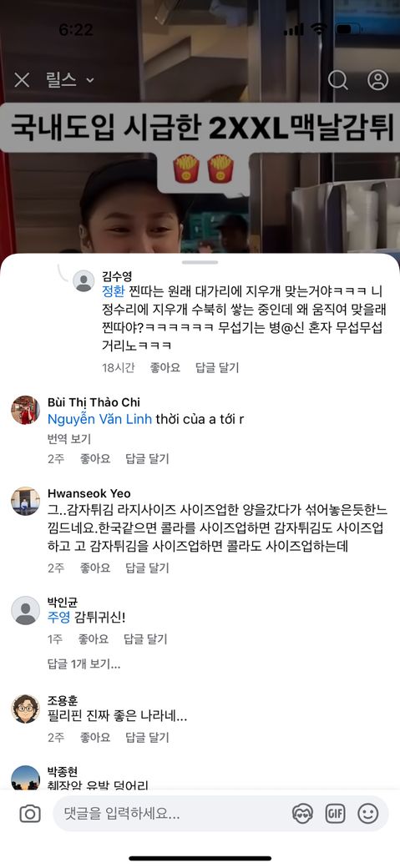400x868 pixels.
Task: Open tagged user 주영 mention
Action: coord(59,618)
